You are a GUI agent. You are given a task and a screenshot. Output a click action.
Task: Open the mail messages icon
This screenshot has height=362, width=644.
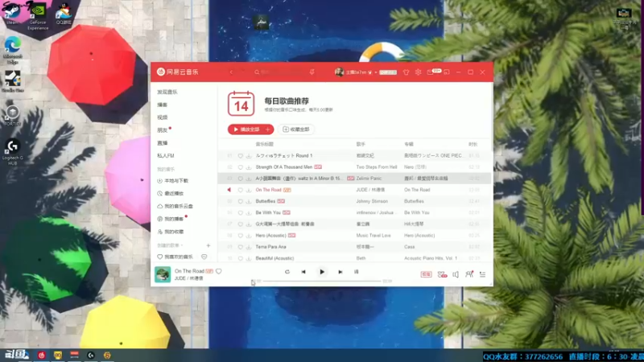430,72
